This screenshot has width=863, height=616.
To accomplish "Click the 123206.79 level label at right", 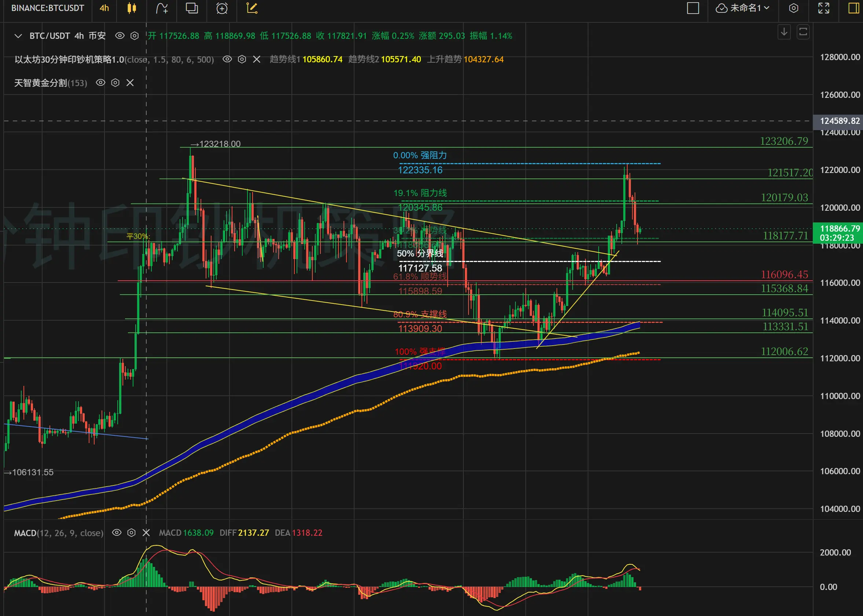I will 784,141.
